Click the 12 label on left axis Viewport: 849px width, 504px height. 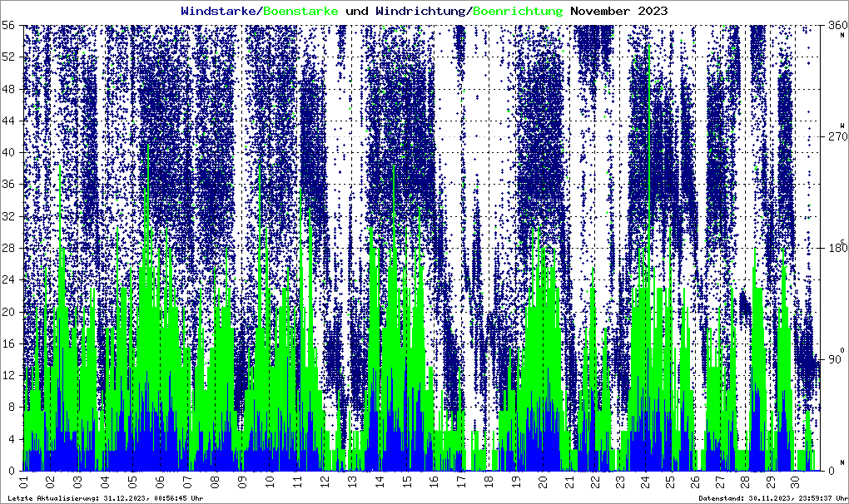pos(10,375)
